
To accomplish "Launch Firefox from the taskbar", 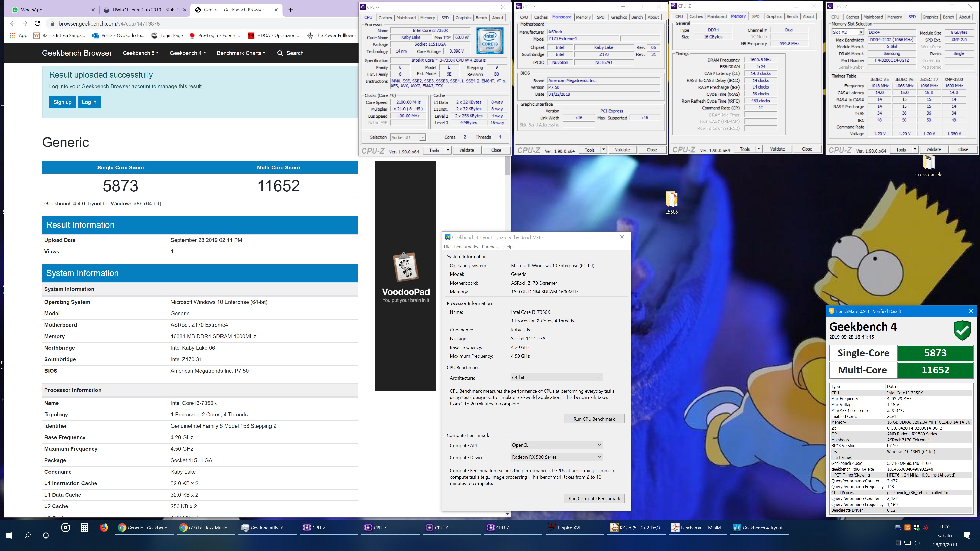I will click(103, 528).
